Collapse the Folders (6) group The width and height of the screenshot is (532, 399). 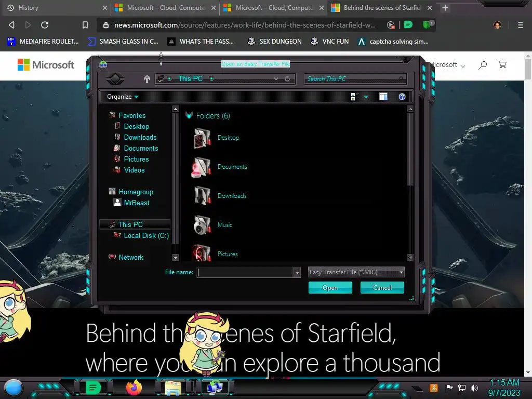click(x=189, y=115)
